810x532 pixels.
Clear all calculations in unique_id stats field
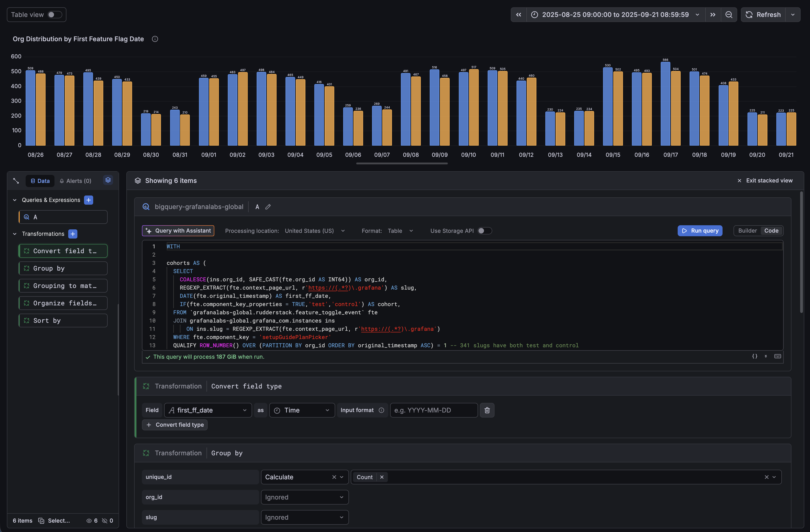[x=767, y=477]
